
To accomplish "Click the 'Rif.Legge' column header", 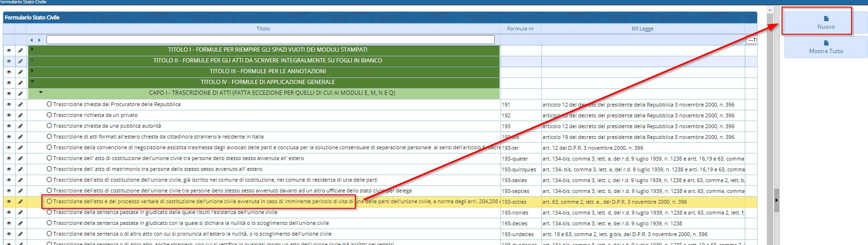I will pyautogui.click(x=642, y=29).
